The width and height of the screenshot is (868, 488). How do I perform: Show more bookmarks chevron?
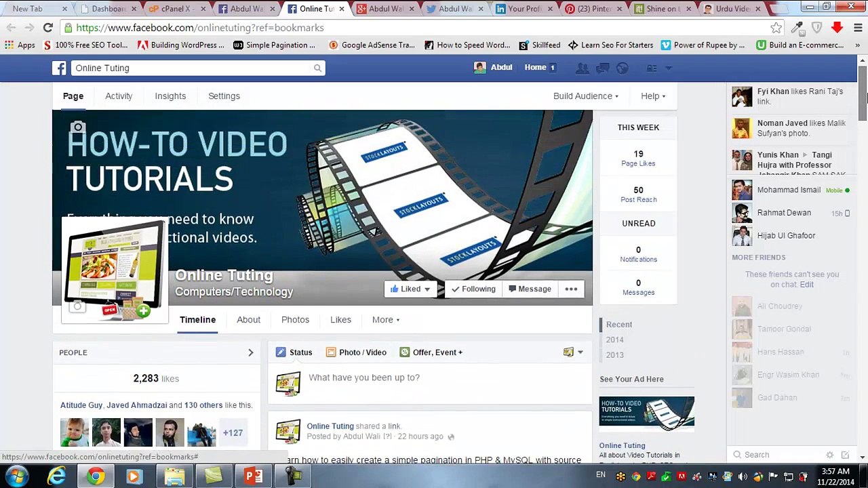point(859,45)
